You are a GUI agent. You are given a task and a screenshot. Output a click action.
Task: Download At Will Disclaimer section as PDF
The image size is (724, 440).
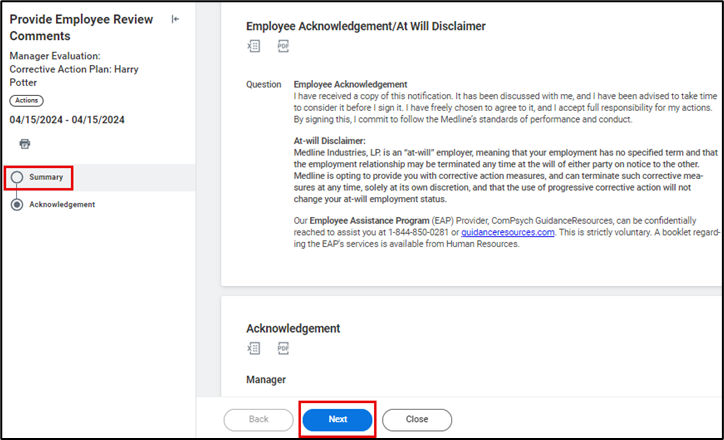[283, 46]
